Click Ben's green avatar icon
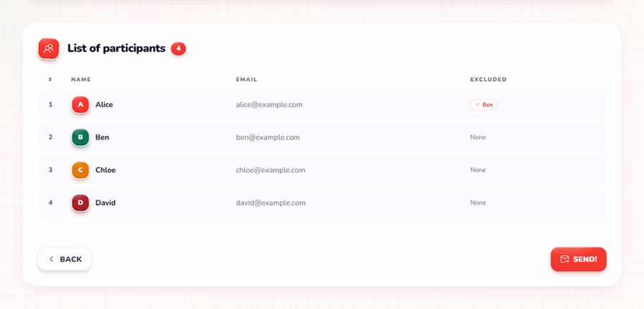 80,137
